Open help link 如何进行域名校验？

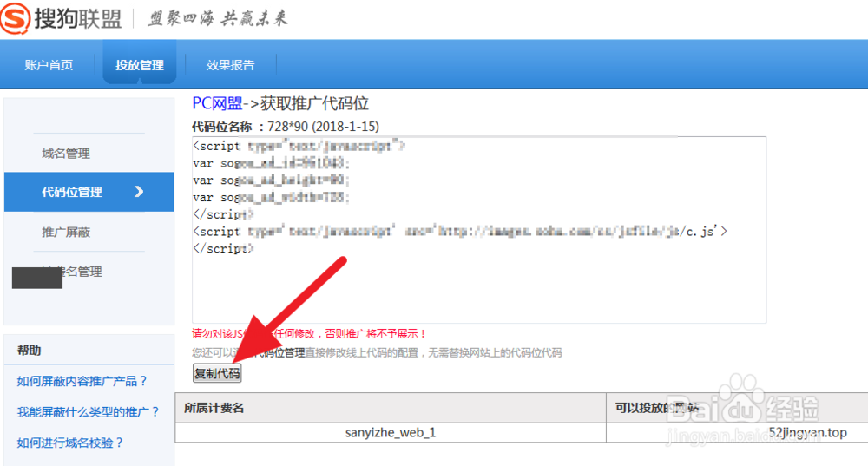coord(69,443)
